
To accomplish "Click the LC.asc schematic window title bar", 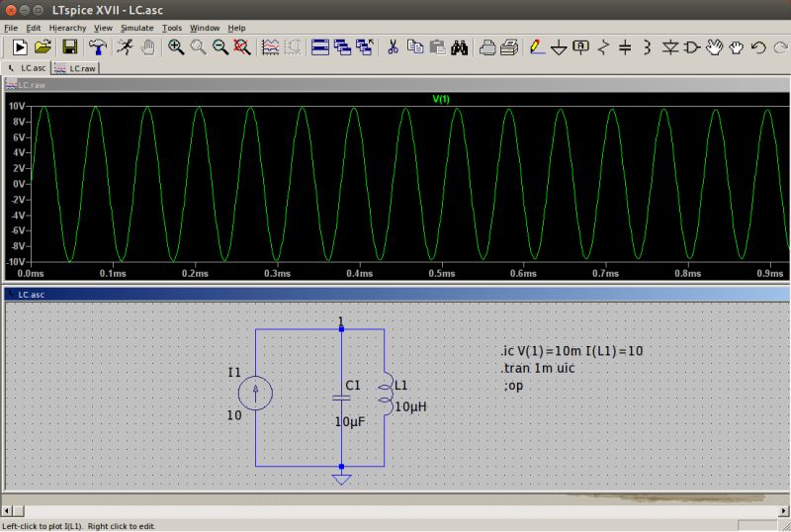I will (396, 295).
